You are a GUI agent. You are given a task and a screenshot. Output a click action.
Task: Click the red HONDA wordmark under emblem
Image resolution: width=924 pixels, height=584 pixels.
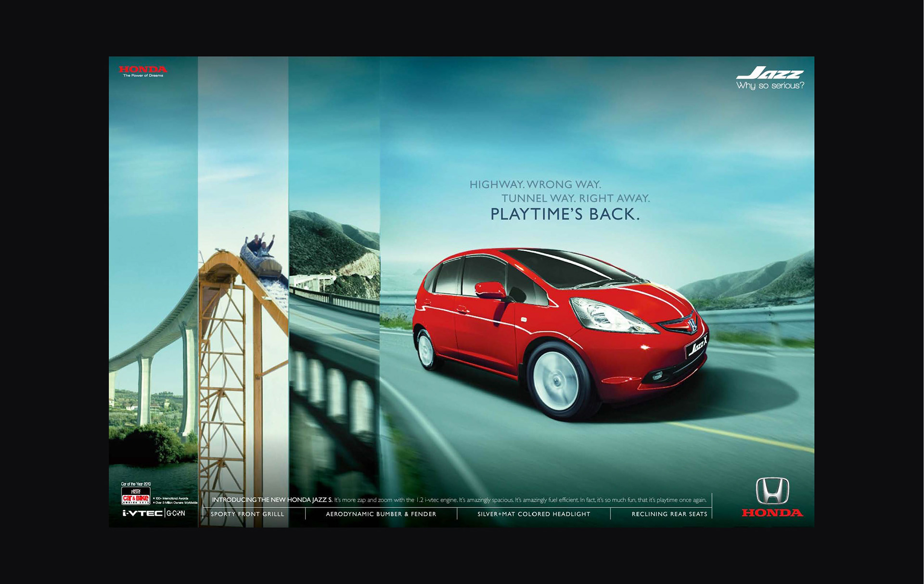(x=772, y=513)
